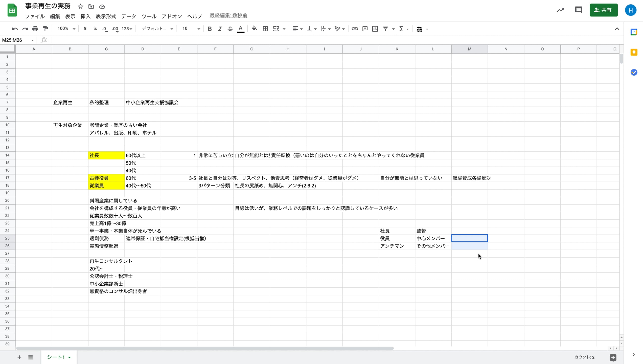Toggle strikethrough formatting
Image resolution: width=643 pixels, height=364 pixels.
230,29
